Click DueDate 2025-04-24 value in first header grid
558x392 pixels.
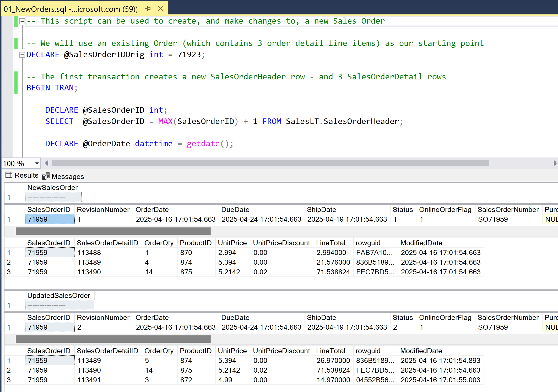tap(261, 219)
